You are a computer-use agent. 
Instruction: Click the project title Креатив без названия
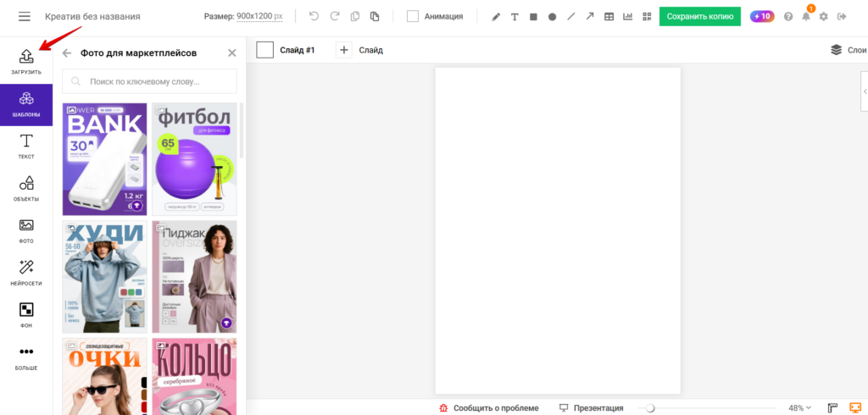(92, 17)
